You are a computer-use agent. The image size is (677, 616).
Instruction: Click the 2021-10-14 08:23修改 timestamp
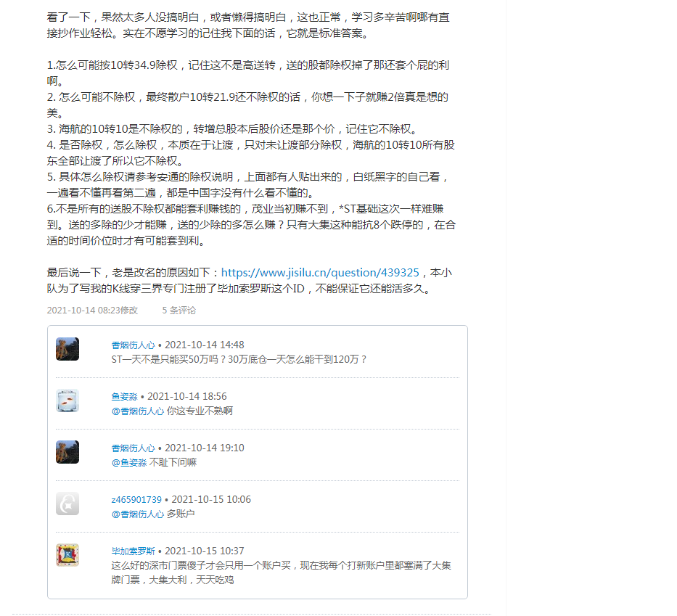pos(92,310)
